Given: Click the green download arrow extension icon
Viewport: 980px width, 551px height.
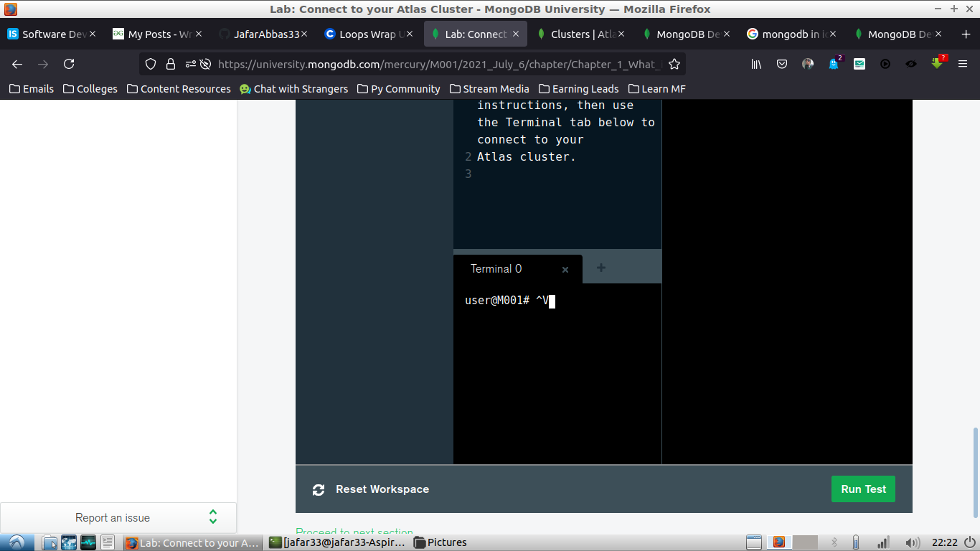Looking at the screenshot, I should 937,64.
